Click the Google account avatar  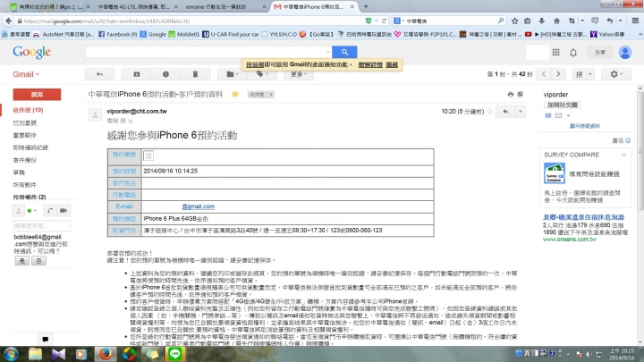(625, 52)
